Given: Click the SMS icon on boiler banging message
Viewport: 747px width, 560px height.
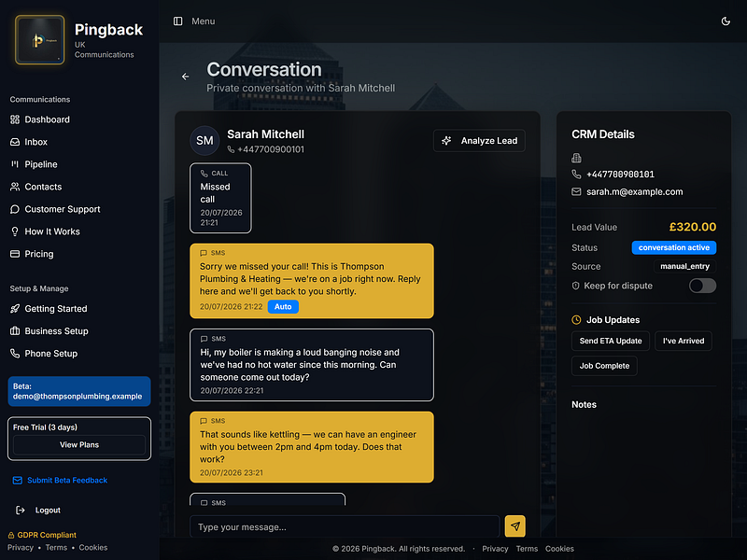Looking at the screenshot, I should (204, 339).
